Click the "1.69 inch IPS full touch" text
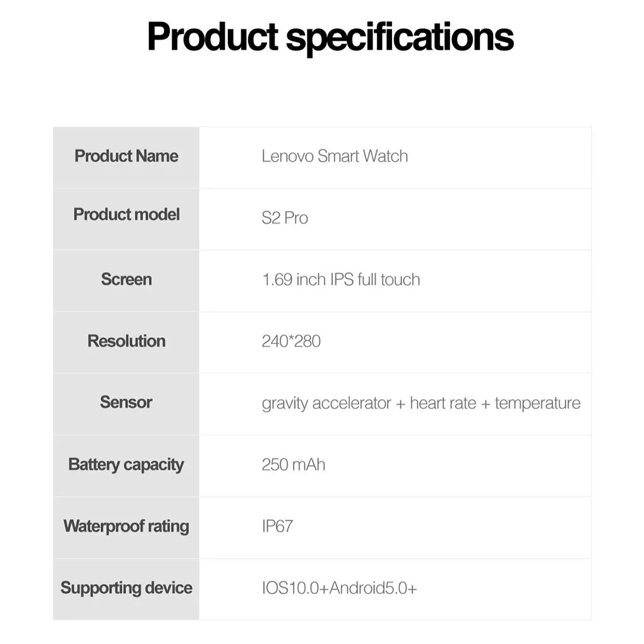The height and width of the screenshot is (644, 644). pyautogui.click(x=341, y=279)
